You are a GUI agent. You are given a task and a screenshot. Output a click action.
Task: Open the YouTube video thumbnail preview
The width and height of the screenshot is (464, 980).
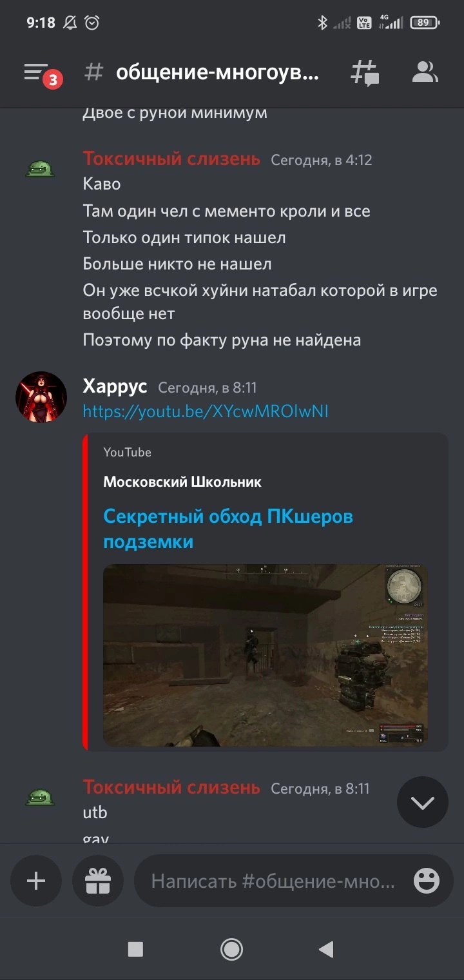click(266, 655)
